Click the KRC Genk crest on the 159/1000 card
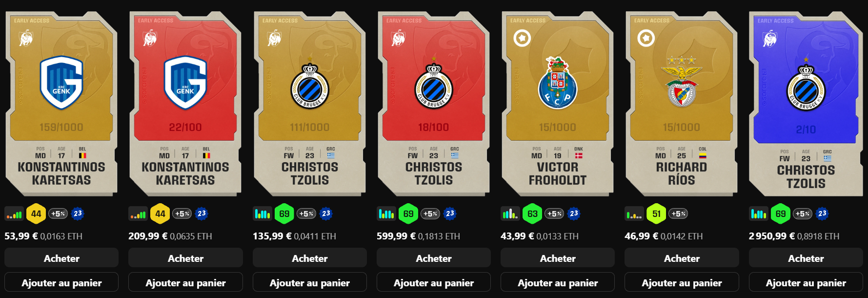The image size is (868, 298). 61,83
